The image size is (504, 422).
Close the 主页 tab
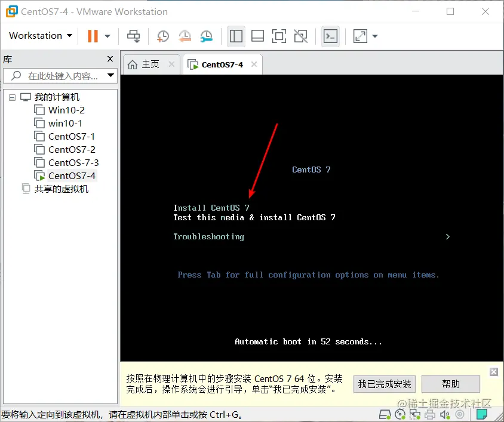coord(171,64)
